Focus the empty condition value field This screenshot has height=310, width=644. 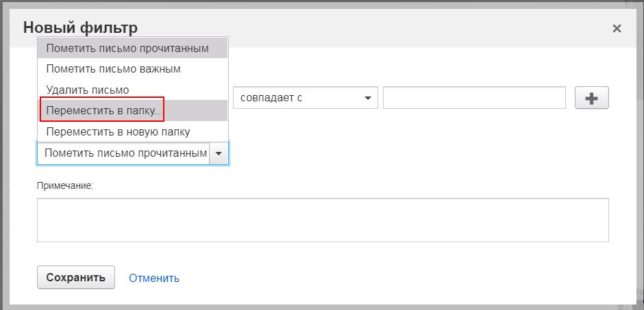tap(474, 98)
